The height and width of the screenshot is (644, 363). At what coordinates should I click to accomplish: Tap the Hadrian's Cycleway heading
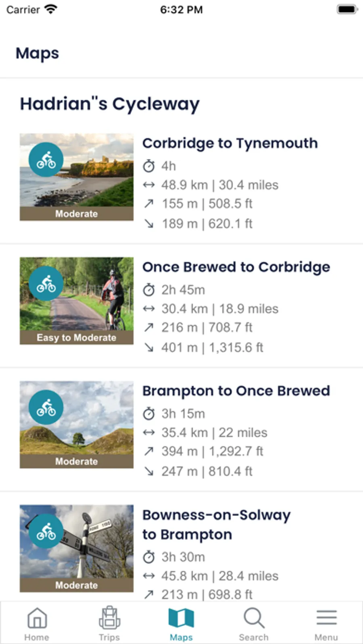pos(110,104)
